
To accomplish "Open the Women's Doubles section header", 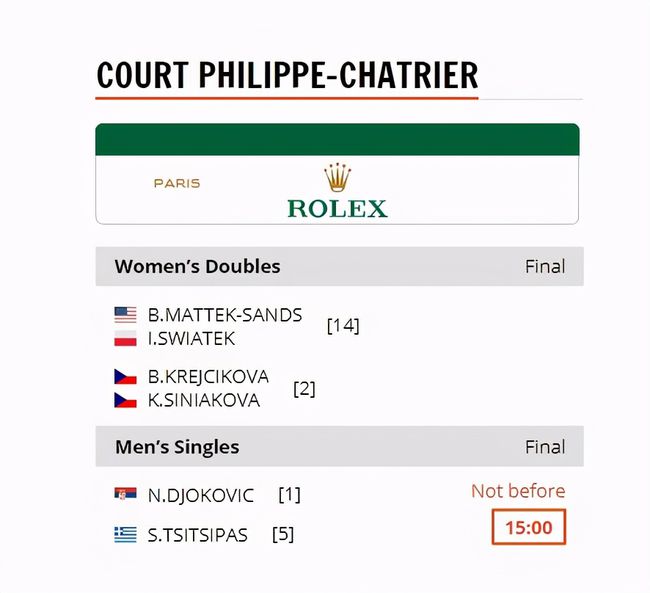I will point(340,266).
